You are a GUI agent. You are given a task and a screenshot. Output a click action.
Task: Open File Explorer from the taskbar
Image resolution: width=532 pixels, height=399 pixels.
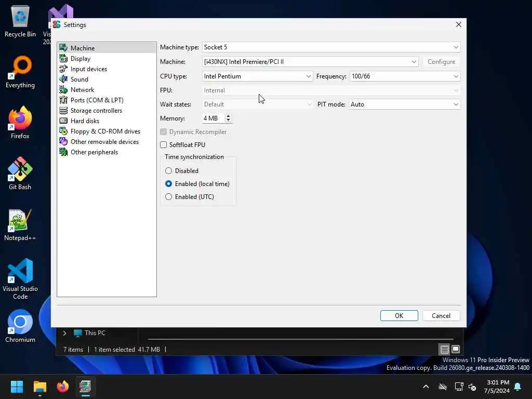coord(39,387)
